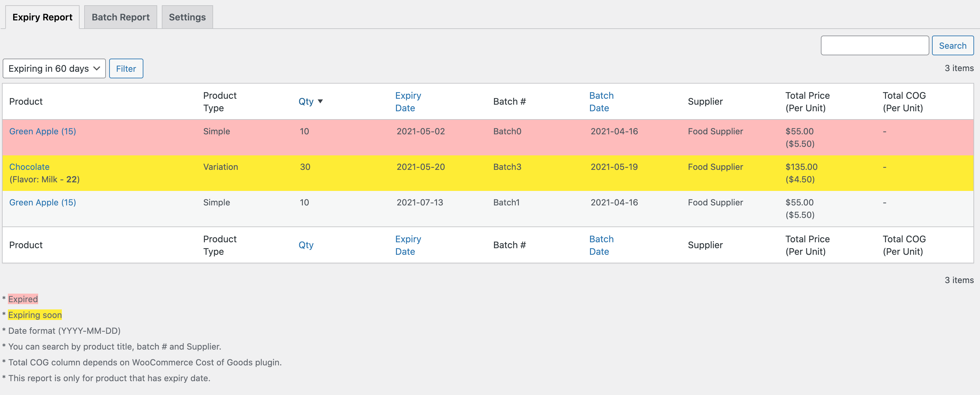Sort the table by Expiry Date
The height and width of the screenshot is (395, 980).
point(408,102)
